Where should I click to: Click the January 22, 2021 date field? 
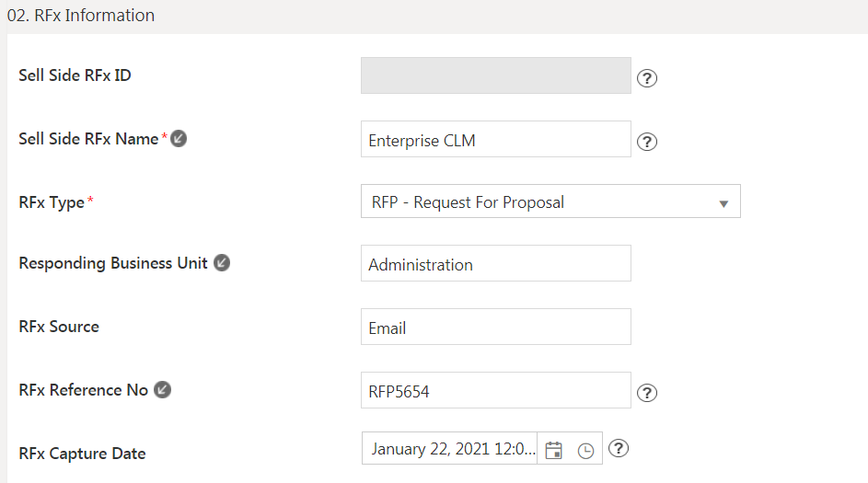click(451, 449)
